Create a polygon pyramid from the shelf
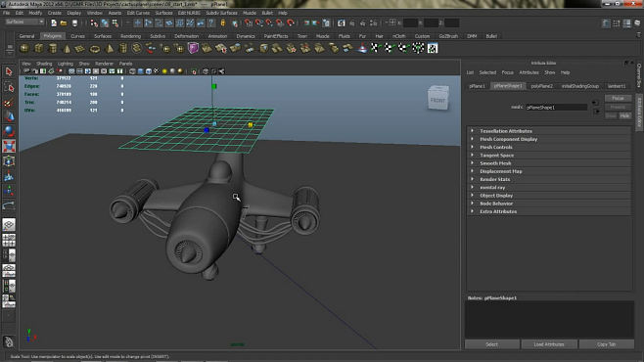This screenshot has width=644, height=362. (110, 49)
